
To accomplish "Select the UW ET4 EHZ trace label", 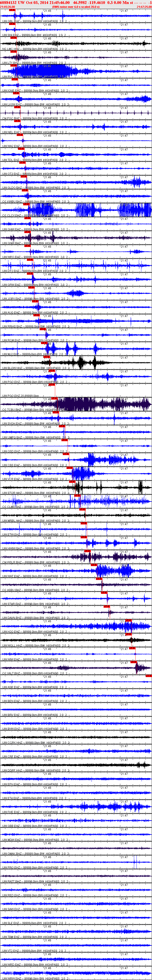I will pos(34,798).
